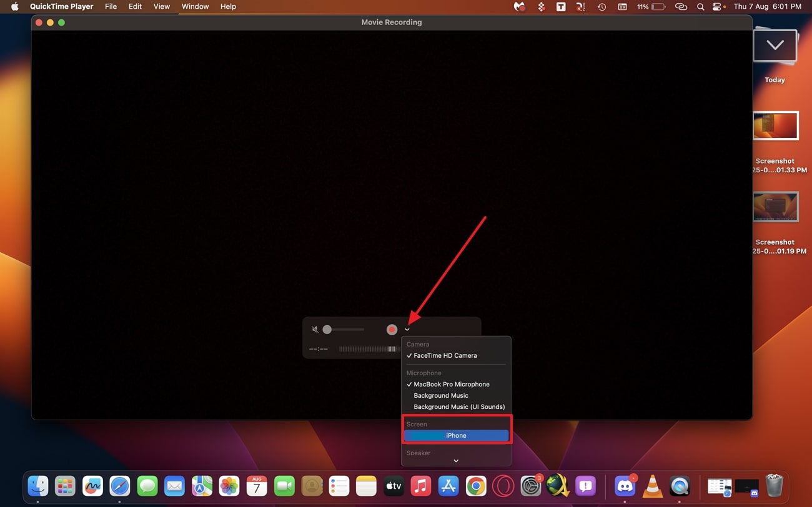
Task: Open Time Machine menu bar icon
Action: (x=602, y=6)
